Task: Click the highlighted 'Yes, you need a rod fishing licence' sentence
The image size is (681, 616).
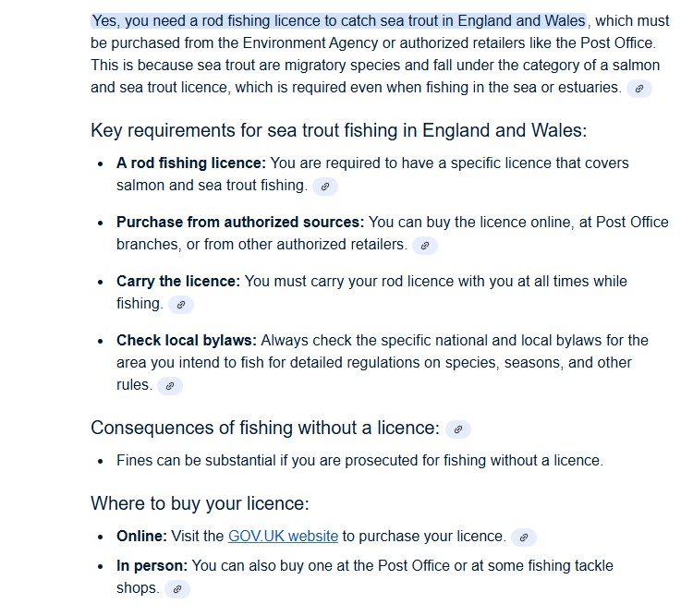Action: click(338, 20)
